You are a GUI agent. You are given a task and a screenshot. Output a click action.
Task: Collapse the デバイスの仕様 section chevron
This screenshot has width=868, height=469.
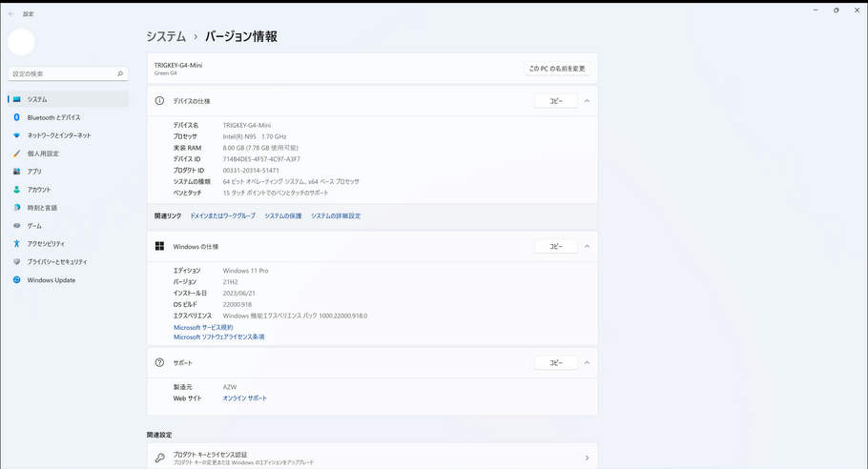point(587,100)
